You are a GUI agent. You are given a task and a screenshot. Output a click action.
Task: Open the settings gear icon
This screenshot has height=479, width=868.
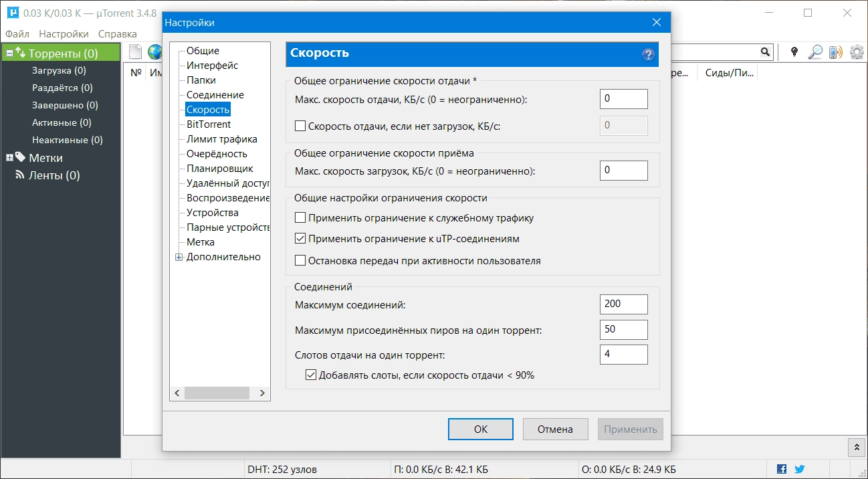click(857, 50)
